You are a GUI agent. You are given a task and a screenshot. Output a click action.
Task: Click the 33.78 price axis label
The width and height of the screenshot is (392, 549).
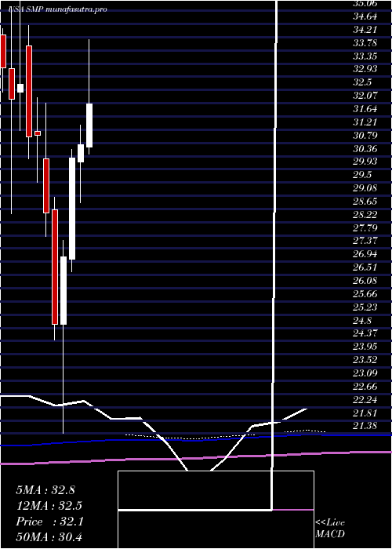[365, 42]
